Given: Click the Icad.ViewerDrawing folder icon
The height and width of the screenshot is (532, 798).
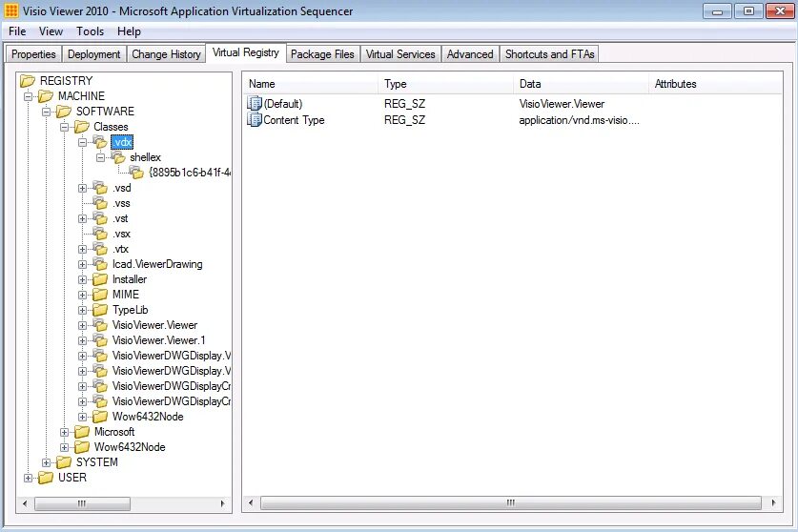Looking at the screenshot, I should [100, 264].
